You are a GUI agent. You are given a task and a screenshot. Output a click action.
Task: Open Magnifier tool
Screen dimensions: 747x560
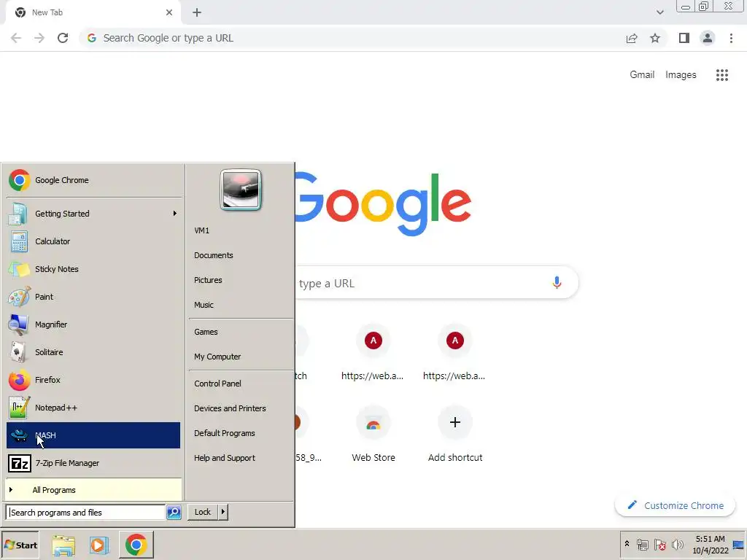point(93,324)
